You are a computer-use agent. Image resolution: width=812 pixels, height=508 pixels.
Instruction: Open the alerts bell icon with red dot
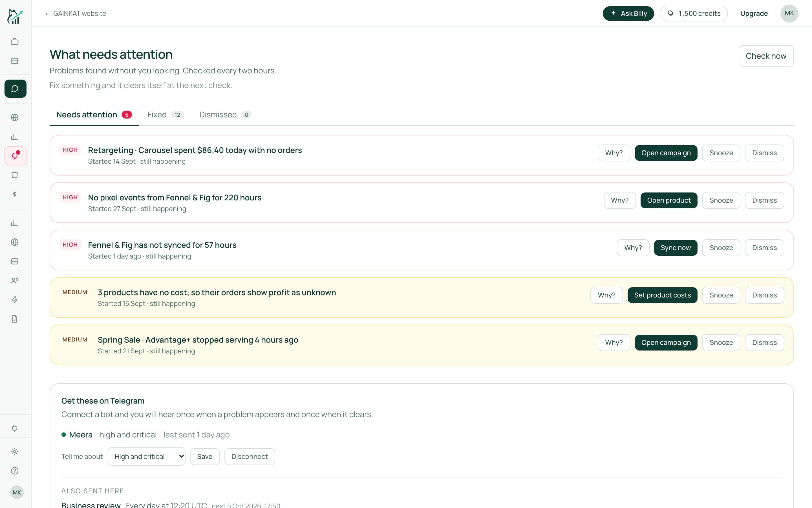16,156
